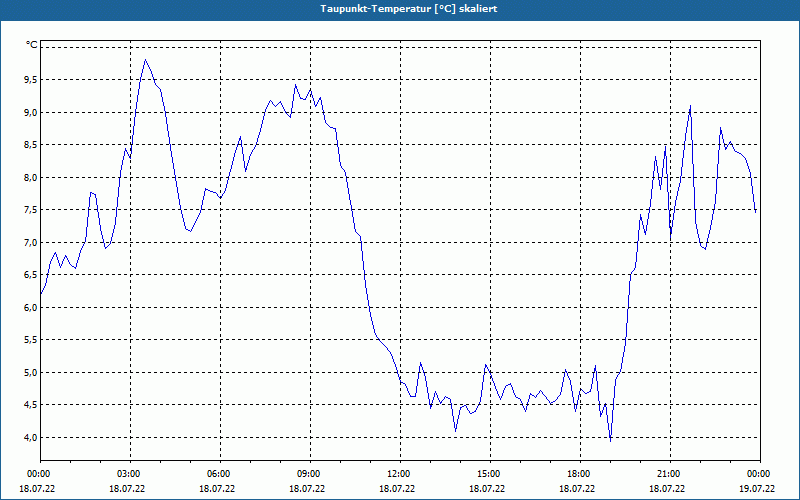Click the 18.07.22 date under 03:00

tap(127, 488)
